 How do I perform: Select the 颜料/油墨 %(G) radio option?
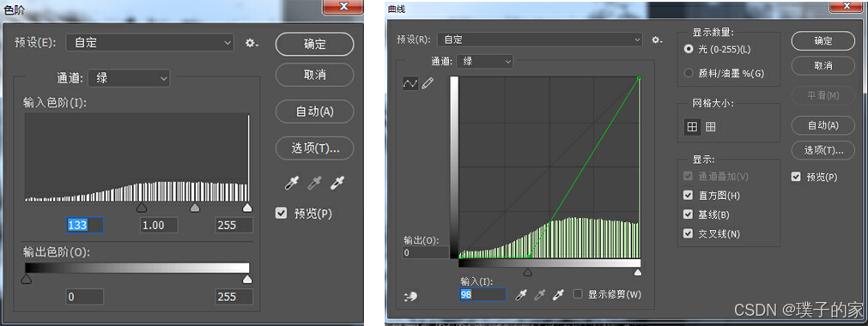[x=689, y=73]
